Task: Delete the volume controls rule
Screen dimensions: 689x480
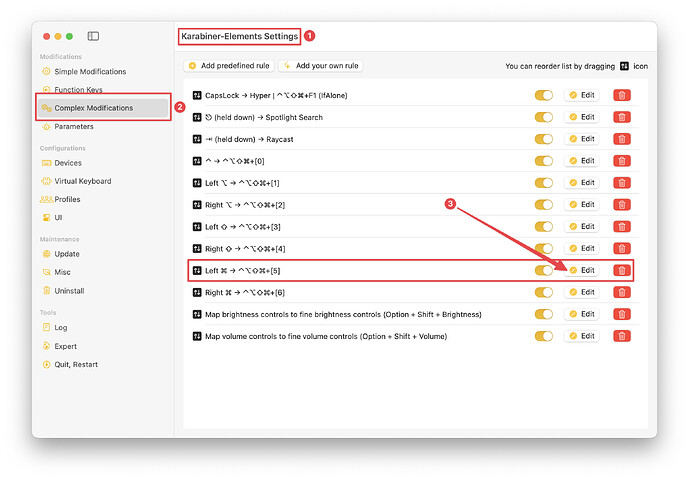Action: coord(622,336)
